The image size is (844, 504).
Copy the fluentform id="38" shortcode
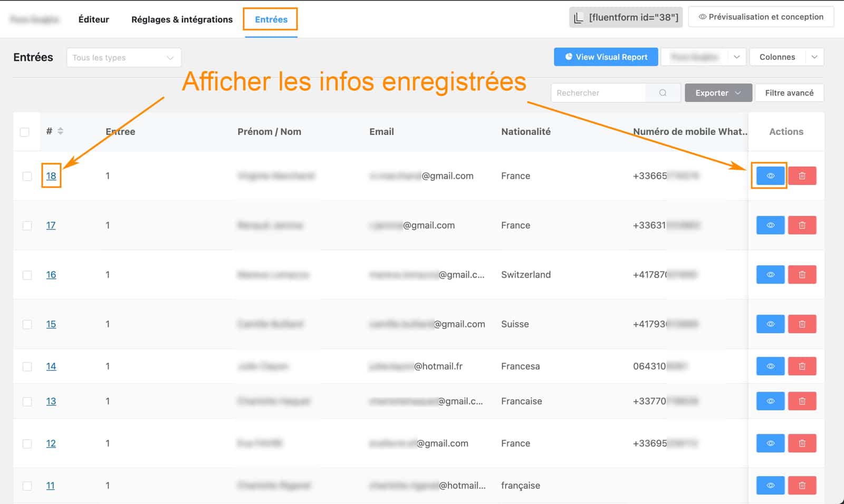pos(626,16)
